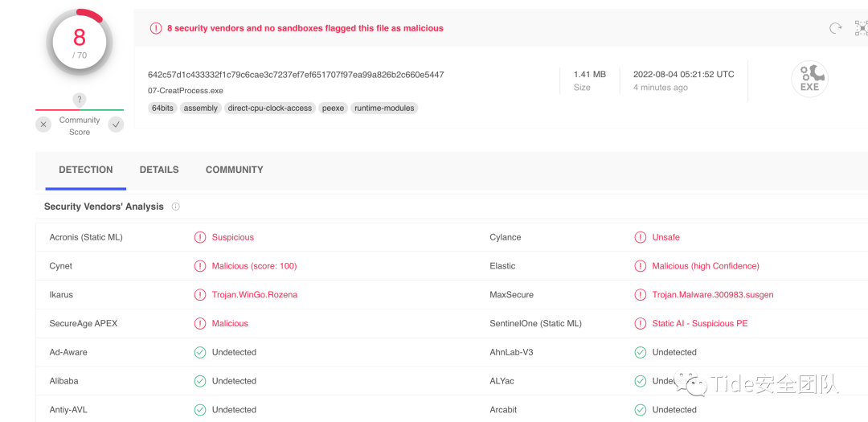Click the 8/70 detection score gauge
The image size is (868, 422).
coord(80,43)
